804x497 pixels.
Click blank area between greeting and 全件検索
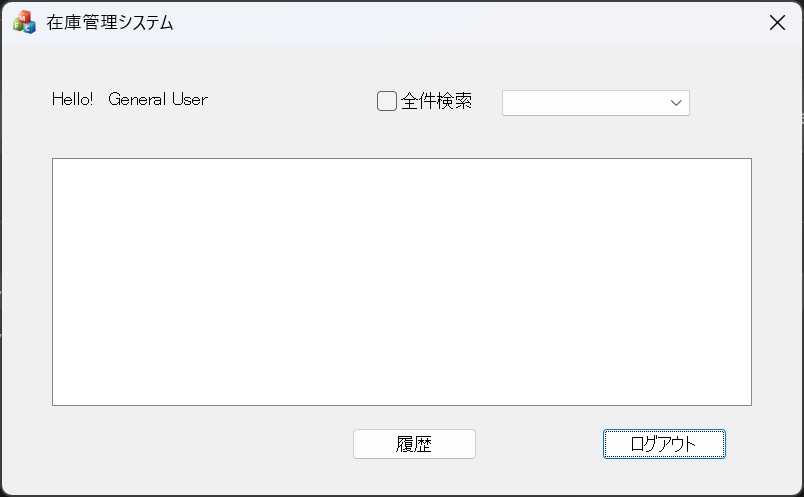pos(290,100)
